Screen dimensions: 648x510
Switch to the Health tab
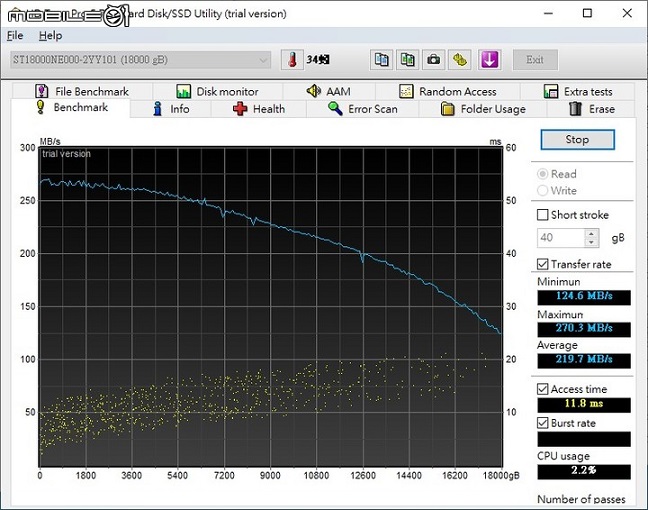tap(259, 109)
